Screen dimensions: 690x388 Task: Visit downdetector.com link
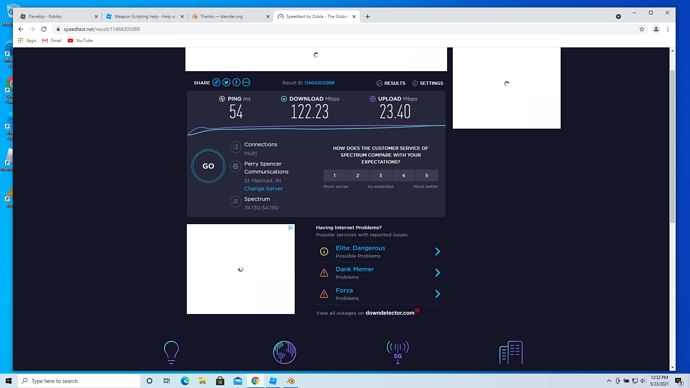point(390,313)
